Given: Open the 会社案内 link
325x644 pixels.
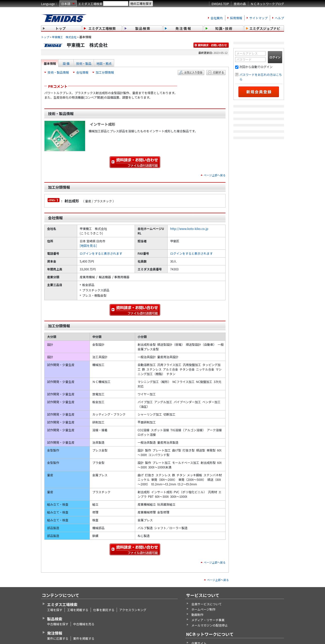Looking at the screenshot, I should click(x=216, y=18).
